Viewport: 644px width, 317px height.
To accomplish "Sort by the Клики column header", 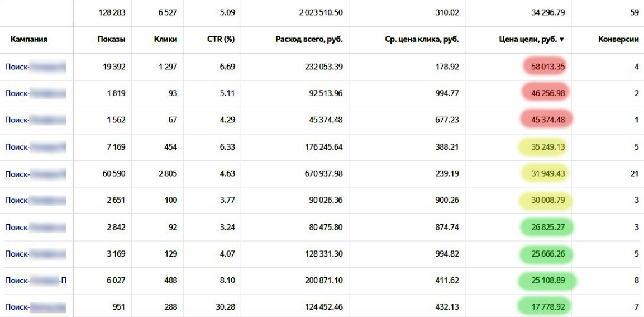I will pos(165,40).
